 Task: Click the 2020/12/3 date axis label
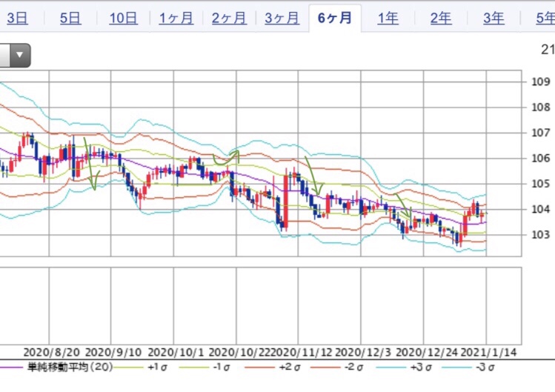(x=363, y=352)
